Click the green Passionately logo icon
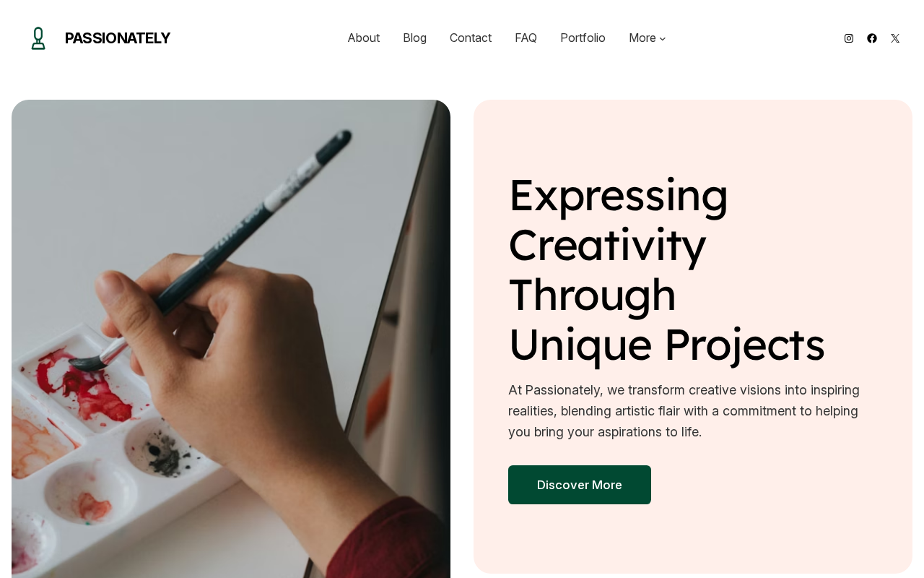This screenshot has height=578, width=924. [x=38, y=38]
